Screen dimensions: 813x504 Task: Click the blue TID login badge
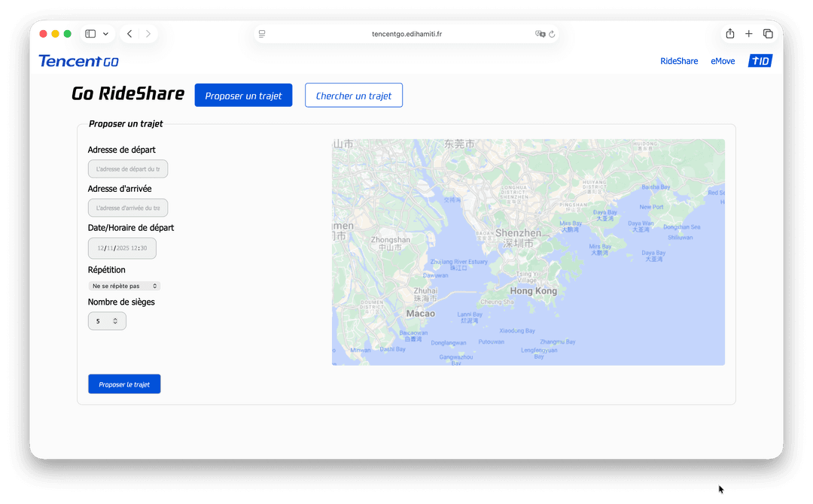[760, 61]
